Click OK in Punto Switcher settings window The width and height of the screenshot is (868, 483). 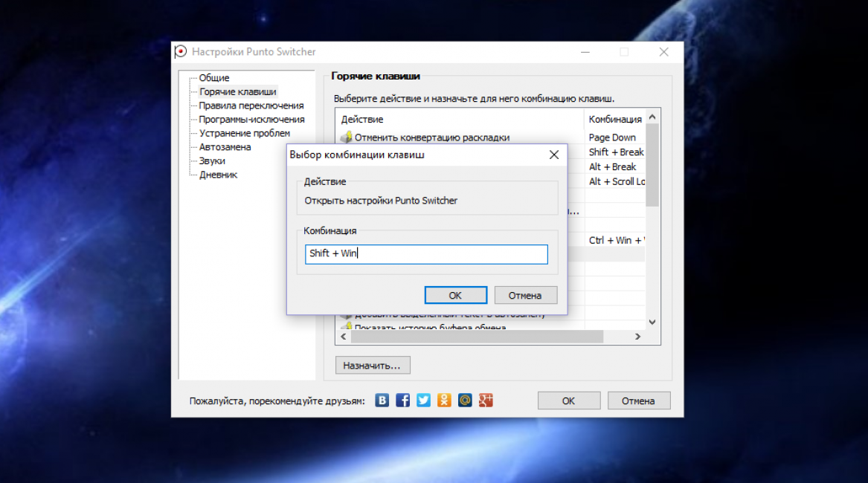pyautogui.click(x=568, y=401)
